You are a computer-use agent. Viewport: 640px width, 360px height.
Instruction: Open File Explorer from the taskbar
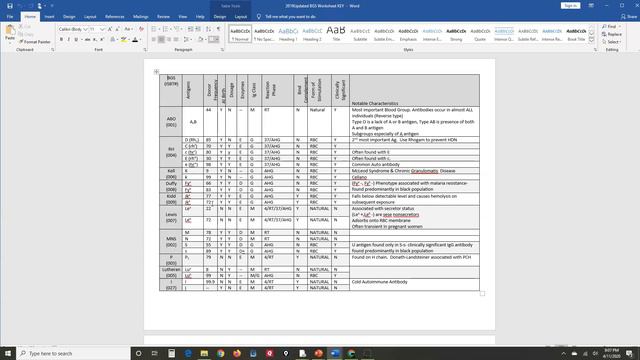tap(204, 353)
